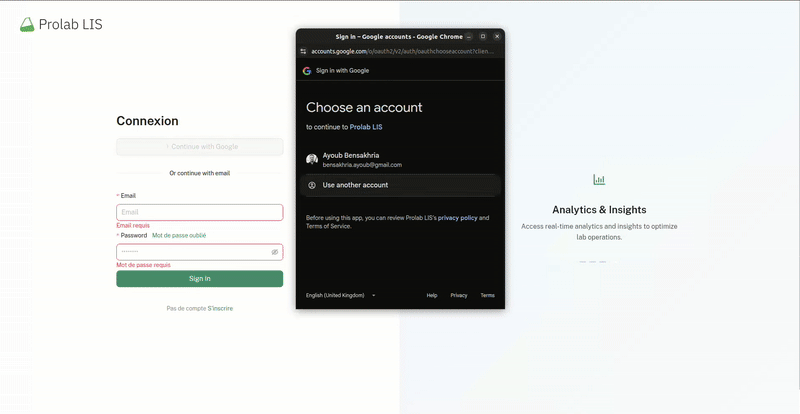The width and height of the screenshot is (800, 414).
Task: Click the Mot de passe requis error text
Action: [143, 265]
